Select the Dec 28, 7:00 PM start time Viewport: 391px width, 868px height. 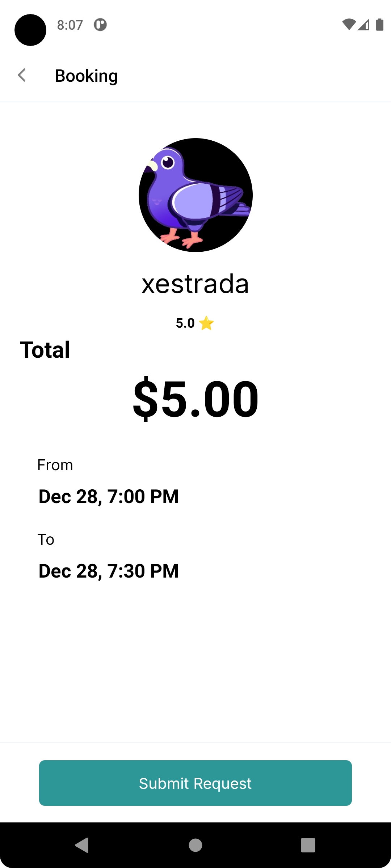click(109, 496)
